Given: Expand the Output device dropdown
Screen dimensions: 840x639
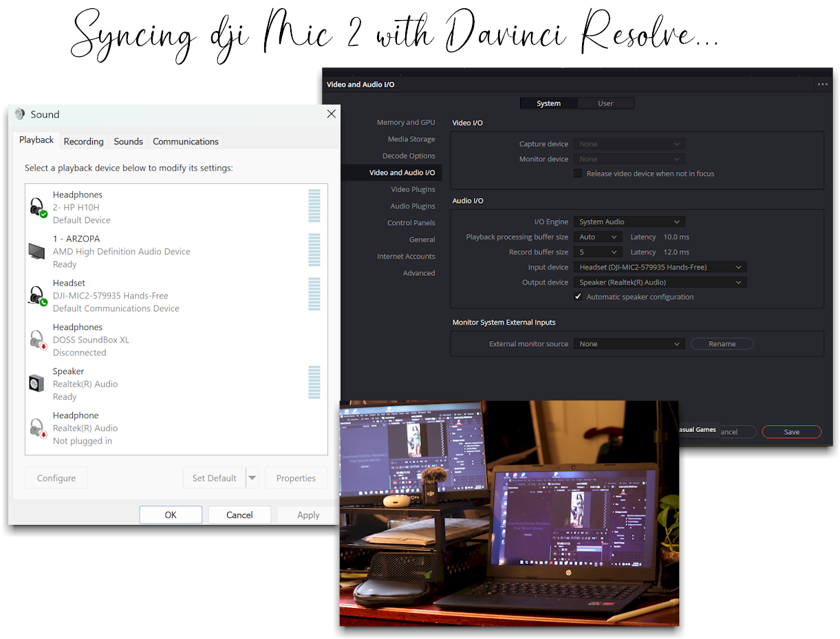Looking at the screenshot, I should 660,282.
